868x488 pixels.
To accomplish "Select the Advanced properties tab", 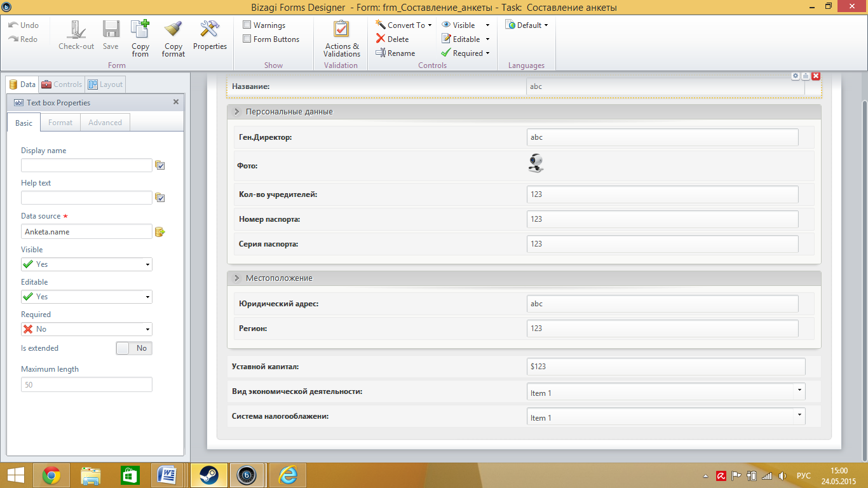I will (105, 123).
